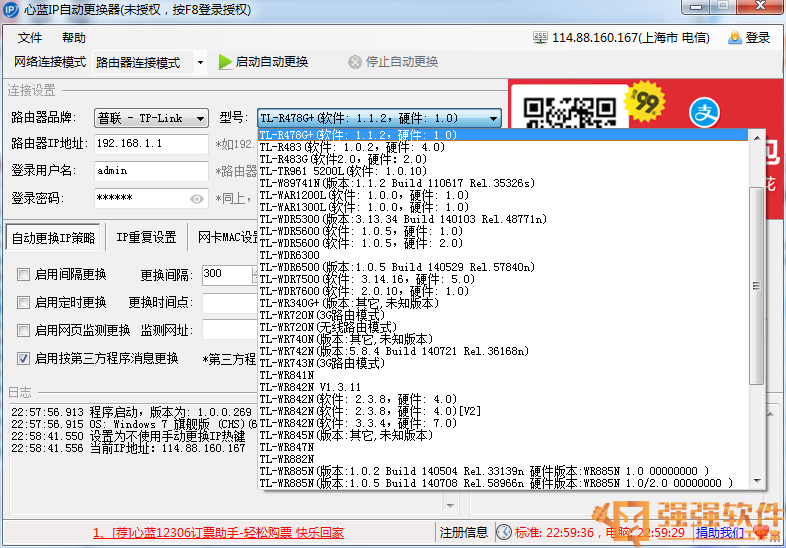Click the green start auto-switch play icon
The width and height of the screenshot is (786, 548).
(225, 62)
